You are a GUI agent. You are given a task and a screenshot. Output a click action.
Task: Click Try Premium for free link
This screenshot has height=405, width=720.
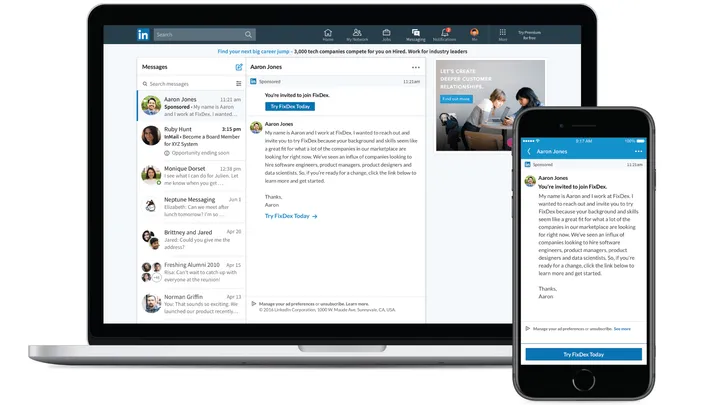coord(529,35)
